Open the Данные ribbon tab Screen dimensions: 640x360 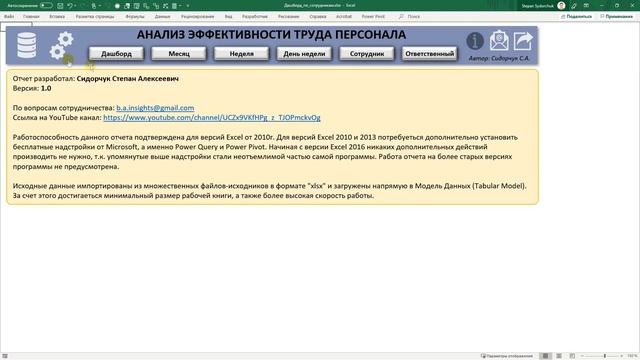pos(162,16)
